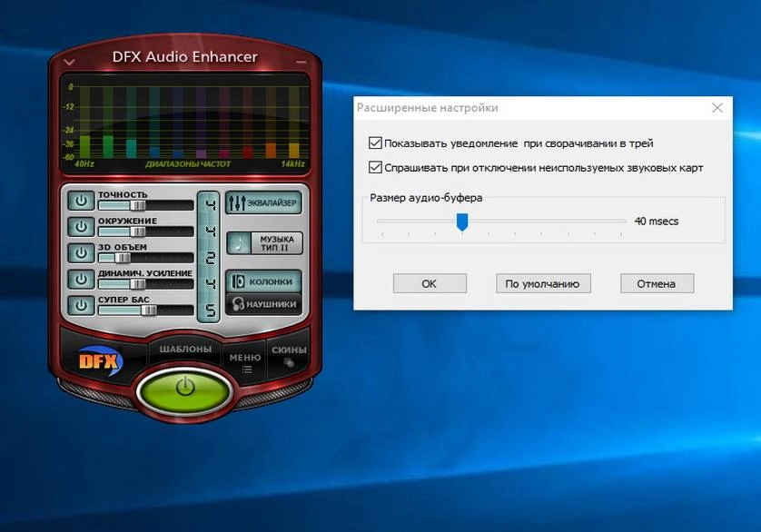Click the Супер Бас slider handle
Screen dimensions: 761x532
tap(149, 310)
